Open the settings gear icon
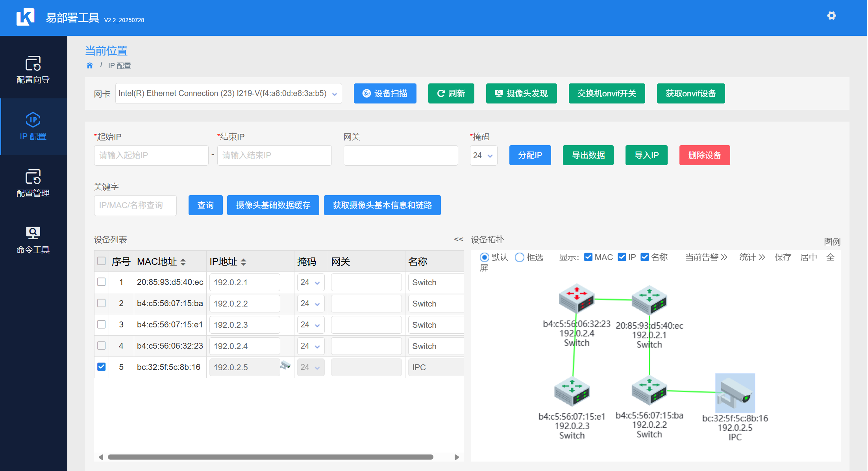Screen dimensions: 868x471 [831, 16]
